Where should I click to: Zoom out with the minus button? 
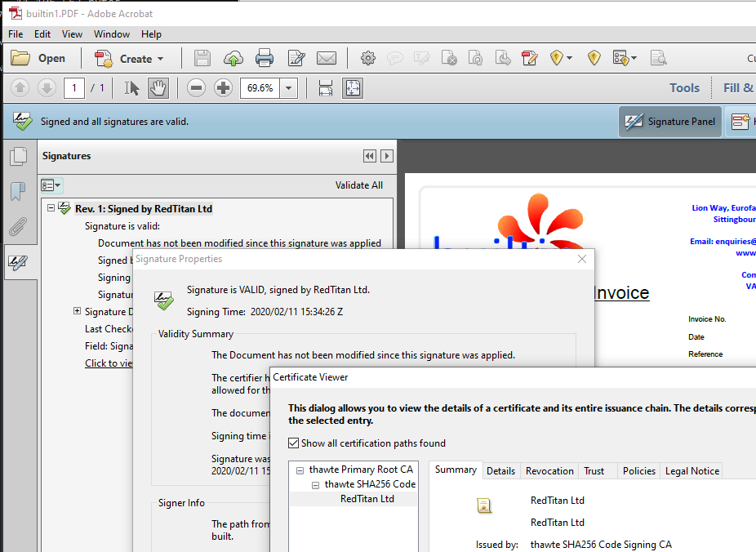click(196, 87)
